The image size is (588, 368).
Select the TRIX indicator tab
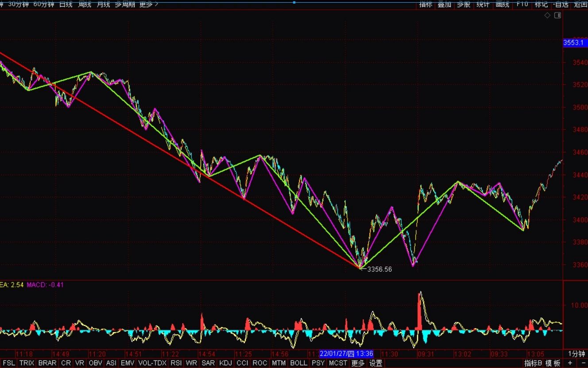27,363
